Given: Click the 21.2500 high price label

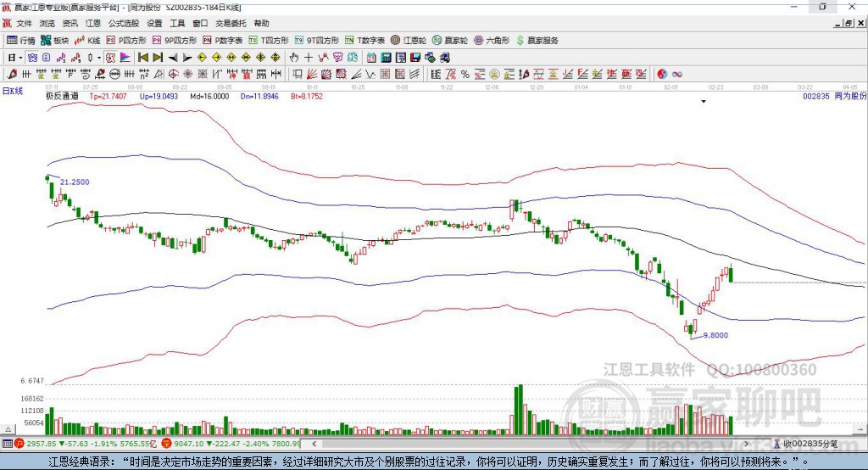Looking at the screenshot, I should point(75,182).
